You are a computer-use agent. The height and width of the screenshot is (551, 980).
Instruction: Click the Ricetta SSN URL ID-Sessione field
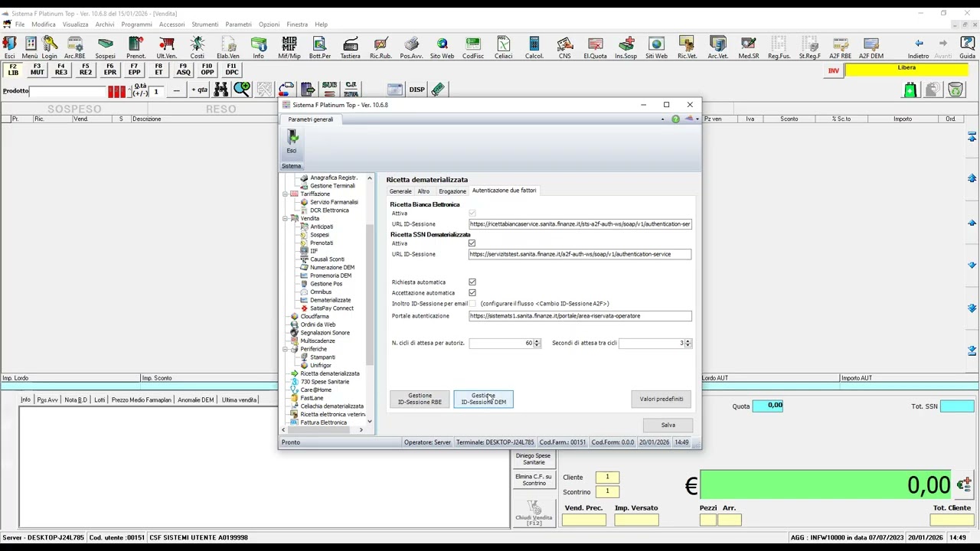coord(580,254)
